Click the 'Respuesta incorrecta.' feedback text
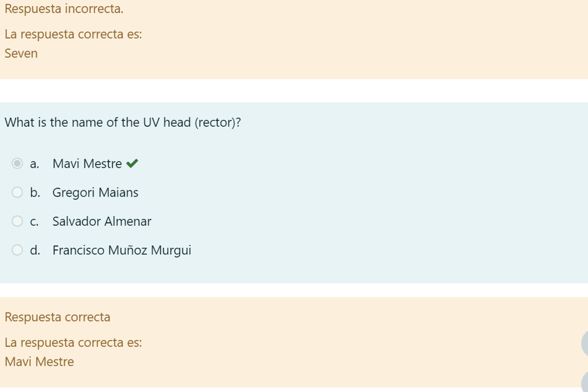The width and height of the screenshot is (588, 392). click(64, 9)
